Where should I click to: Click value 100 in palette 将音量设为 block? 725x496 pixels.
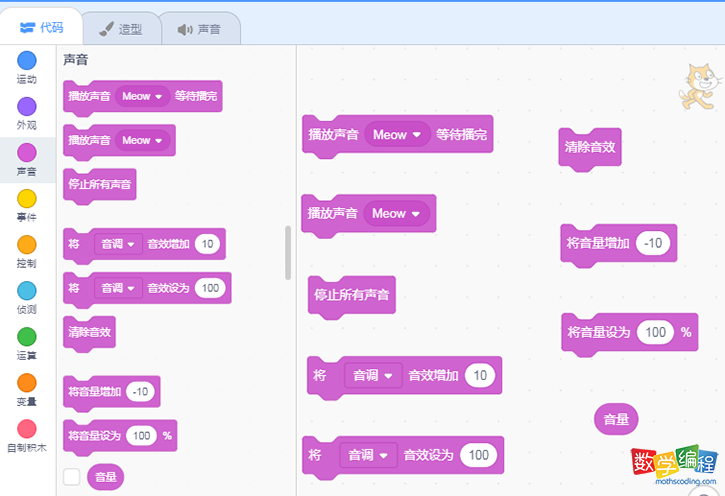pos(141,435)
